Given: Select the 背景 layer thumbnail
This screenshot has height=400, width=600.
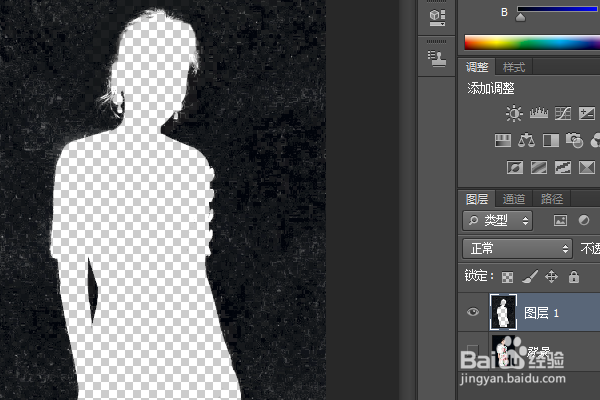Looking at the screenshot, I should [503, 349].
